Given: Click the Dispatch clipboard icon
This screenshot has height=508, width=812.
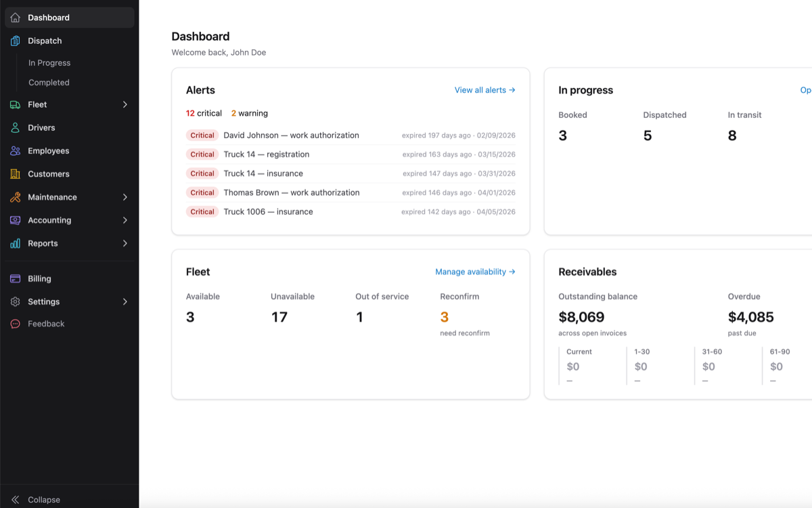Looking at the screenshot, I should [x=15, y=41].
